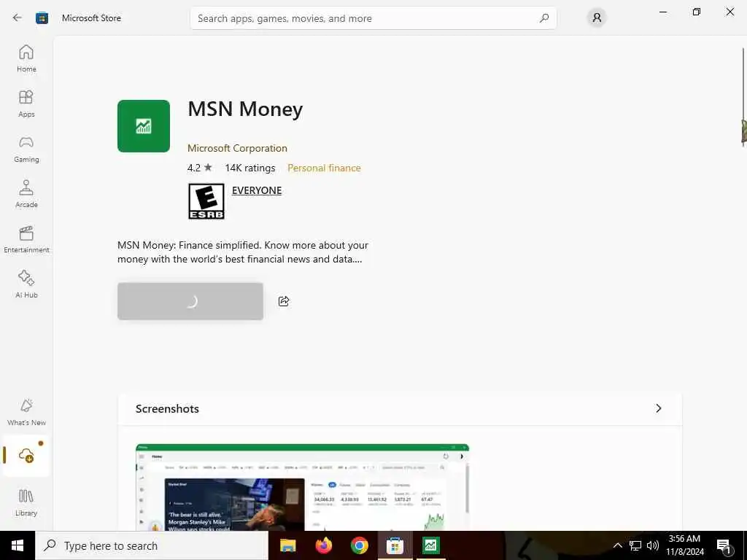Image resolution: width=747 pixels, height=560 pixels.
Task: Open the user account profile icon
Action: point(597,18)
